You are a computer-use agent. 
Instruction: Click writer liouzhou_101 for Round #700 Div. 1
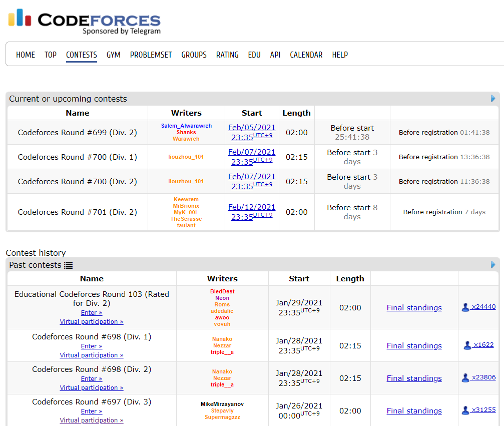186,157
